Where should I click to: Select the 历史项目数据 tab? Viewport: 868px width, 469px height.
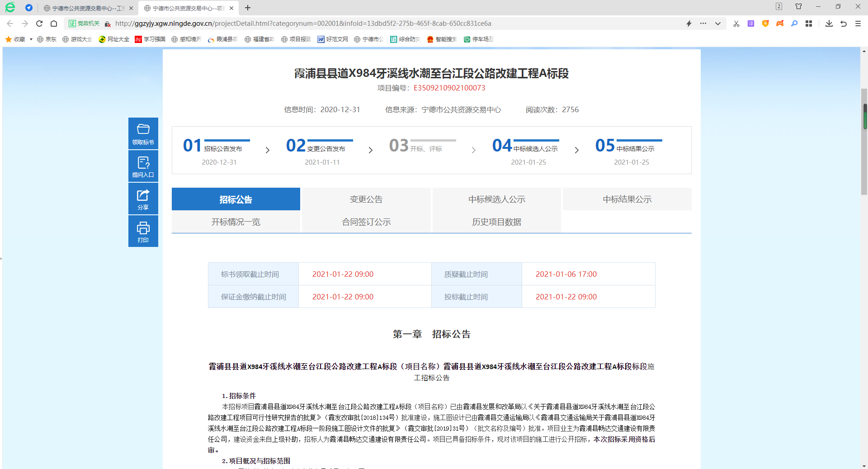pos(496,222)
